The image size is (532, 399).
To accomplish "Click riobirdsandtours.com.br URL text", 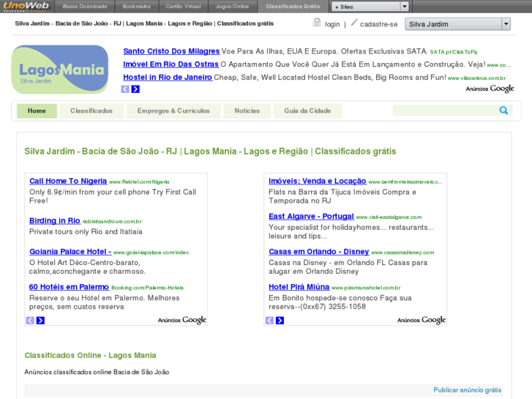I will point(112,222).
